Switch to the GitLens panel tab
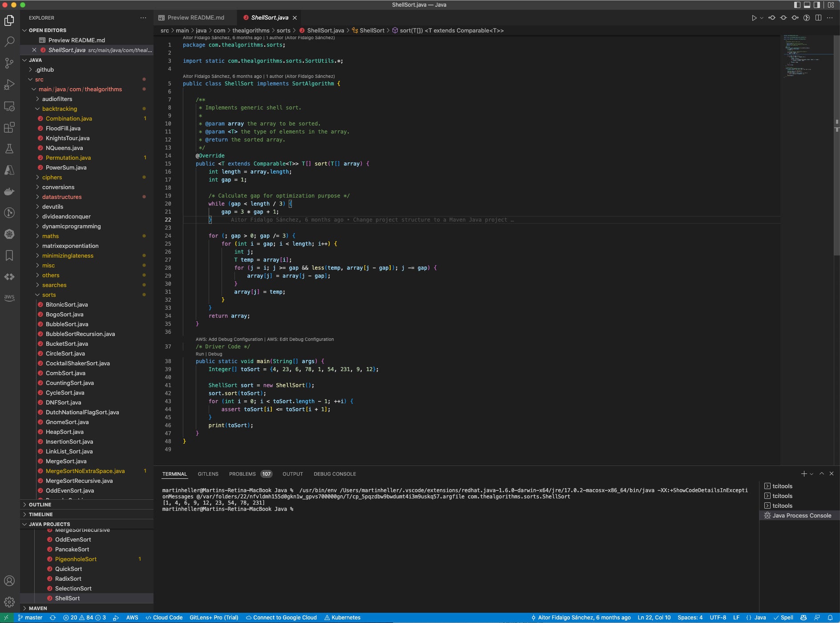This screenshot has height=623, width=840. (208, 474)
